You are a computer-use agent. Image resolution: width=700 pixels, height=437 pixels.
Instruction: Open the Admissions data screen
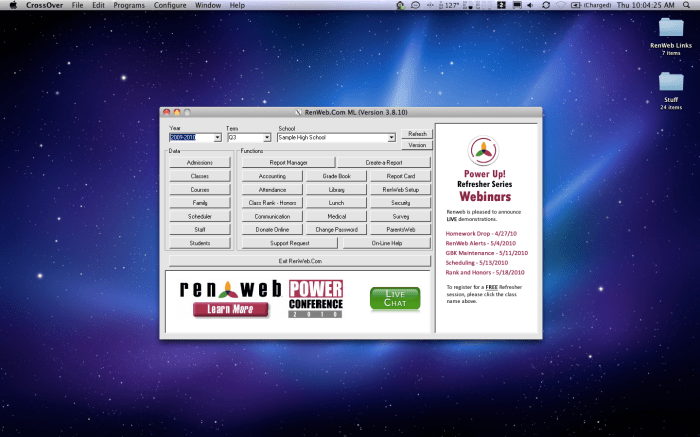pyautogui.click(x=200, y=162)
